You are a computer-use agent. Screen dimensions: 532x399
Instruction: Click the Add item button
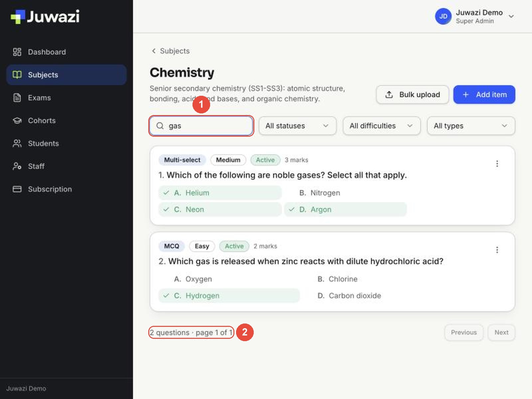tap(484, 94)
